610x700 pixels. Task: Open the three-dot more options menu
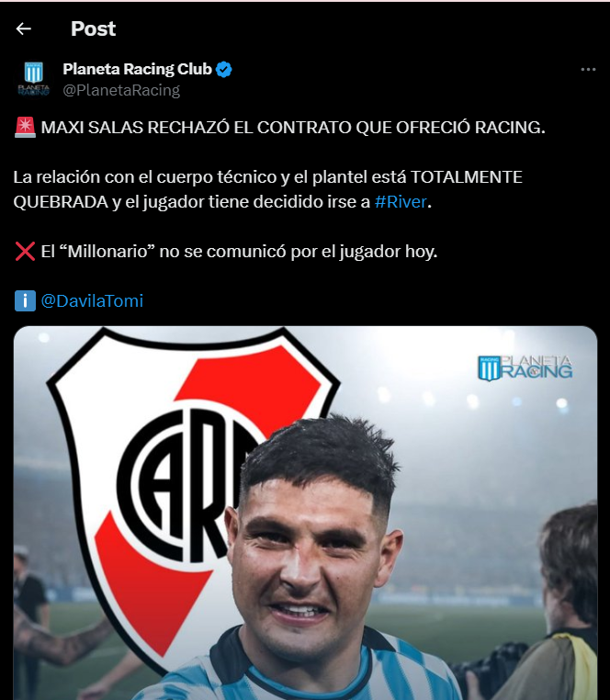pos(588,70)
